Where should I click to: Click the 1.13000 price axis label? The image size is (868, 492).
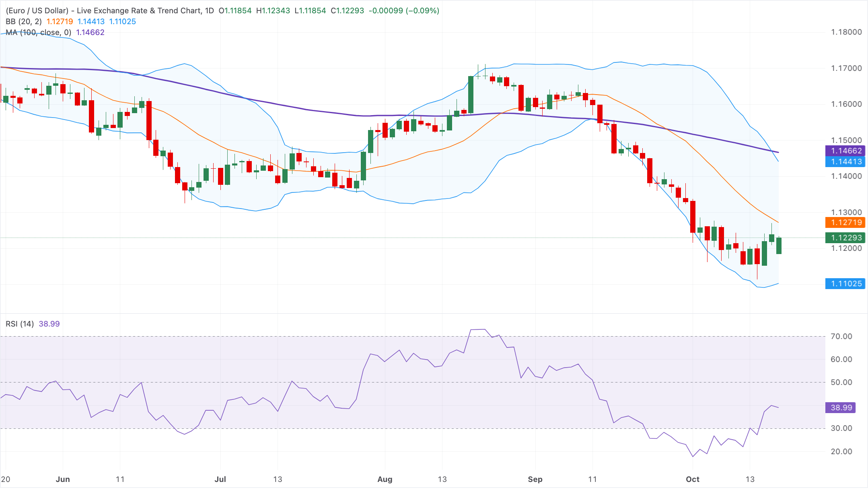[846, 212]
